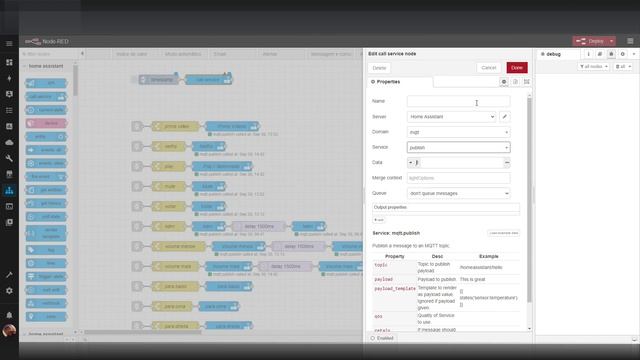The height and width of the screenshot is (360, 640).
Task: Open the Queue dropdown
Action: [458, 193]
